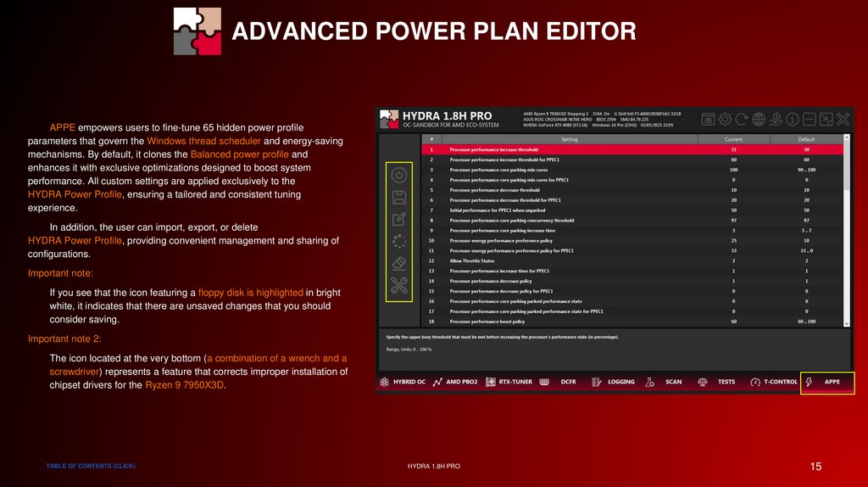The width and height of the screenshot is (868, 487).
Task: Open the DCFR tab
Action: [558, 382]
